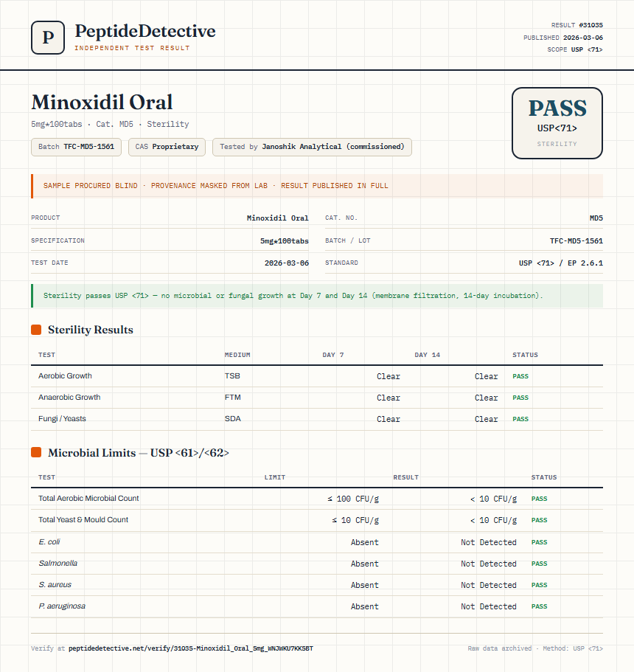Click the PeptideDetective P logo icon
This screenshot has width=634, height=672.
(48, 38)
